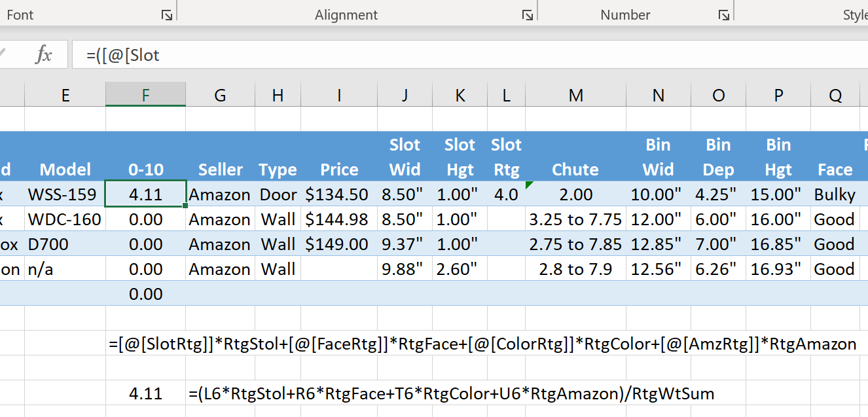Screen dimensions: 868x417
Task: Select column K header
Action: [460, 96]
